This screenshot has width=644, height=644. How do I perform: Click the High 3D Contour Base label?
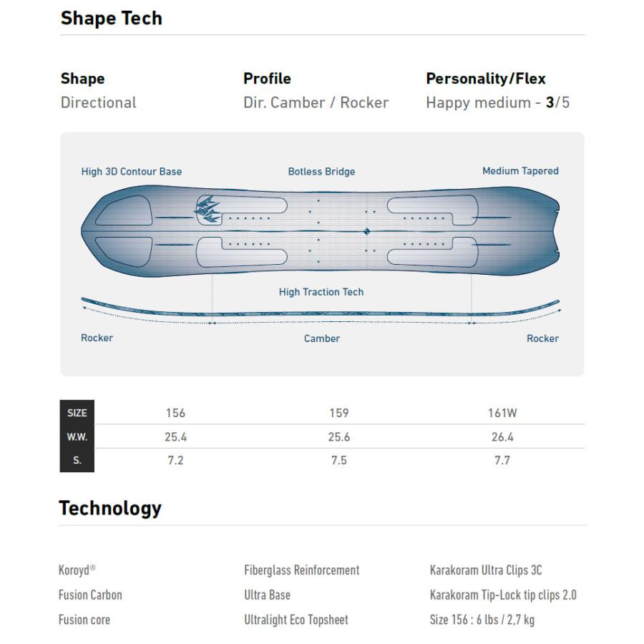pos(132,172)
